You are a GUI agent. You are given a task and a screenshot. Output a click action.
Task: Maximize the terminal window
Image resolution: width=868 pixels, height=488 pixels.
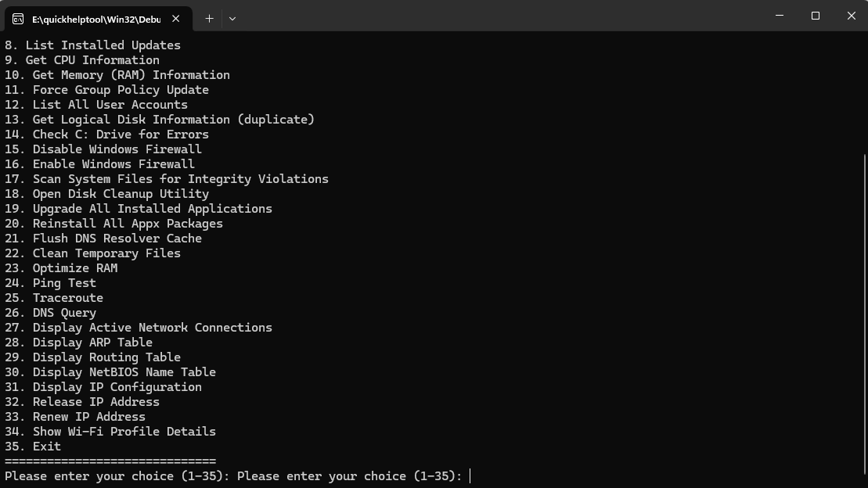click(x=816, y=16)
